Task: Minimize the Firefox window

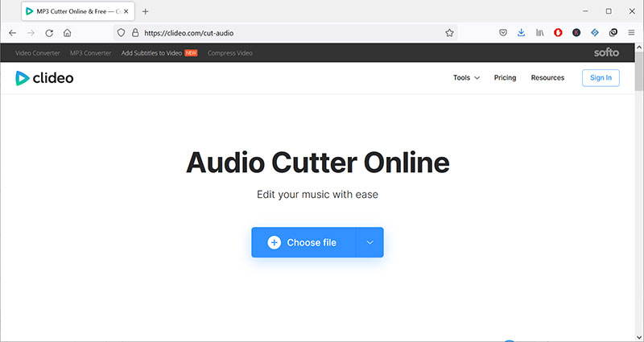Action: tap(585, 11)
